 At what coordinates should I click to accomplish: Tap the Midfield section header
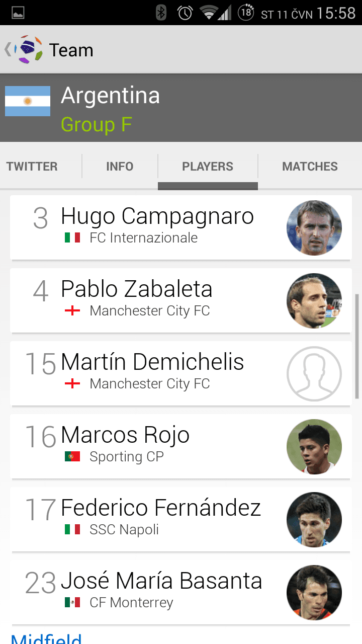pos(46,637)
